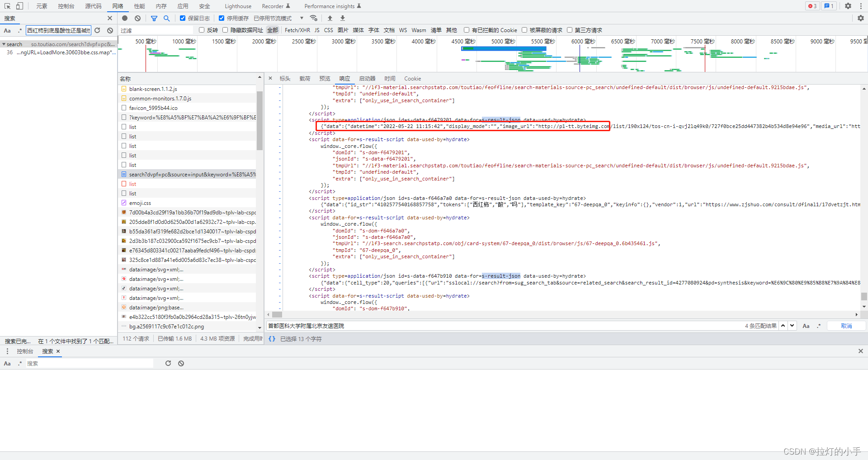
Task: Filter requests by JS type
Action: 317,30
